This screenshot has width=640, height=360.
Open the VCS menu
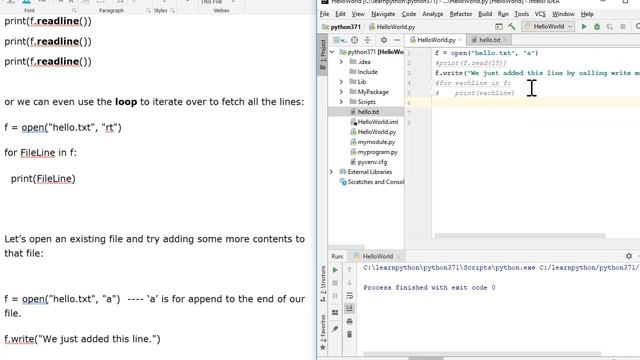(x=540, y=14)
